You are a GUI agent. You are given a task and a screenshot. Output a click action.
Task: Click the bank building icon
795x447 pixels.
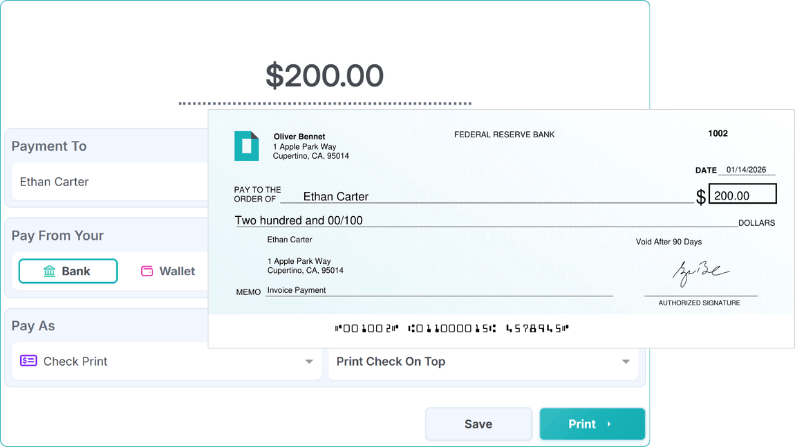click(50, 271)
